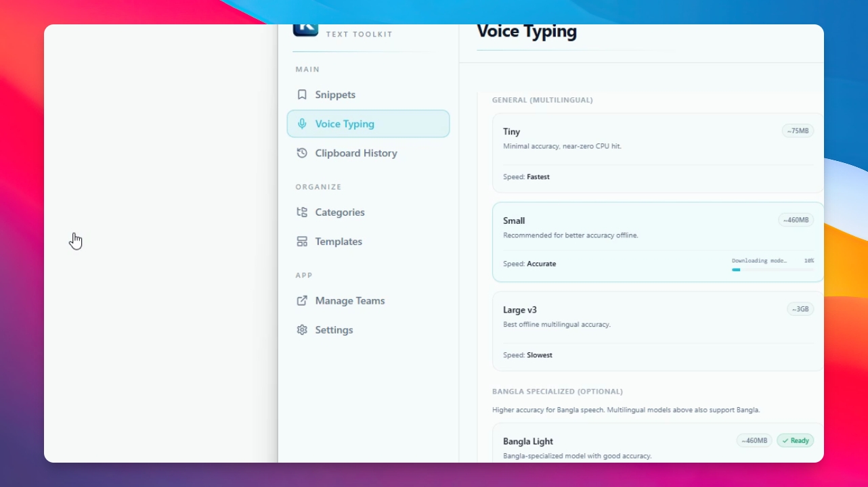868x487 pixels.
Task: Click the "Downloading mode…" status text
Action: tap(760, 260)
